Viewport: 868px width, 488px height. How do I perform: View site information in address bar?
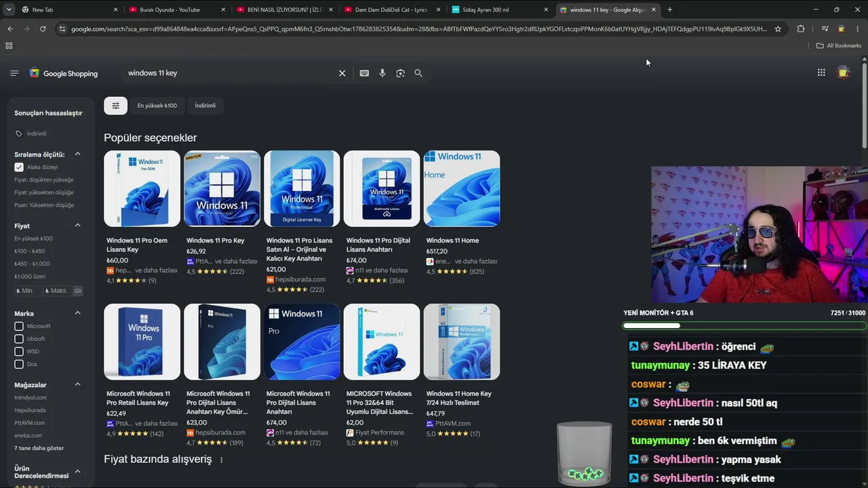[x=62, y=28]
